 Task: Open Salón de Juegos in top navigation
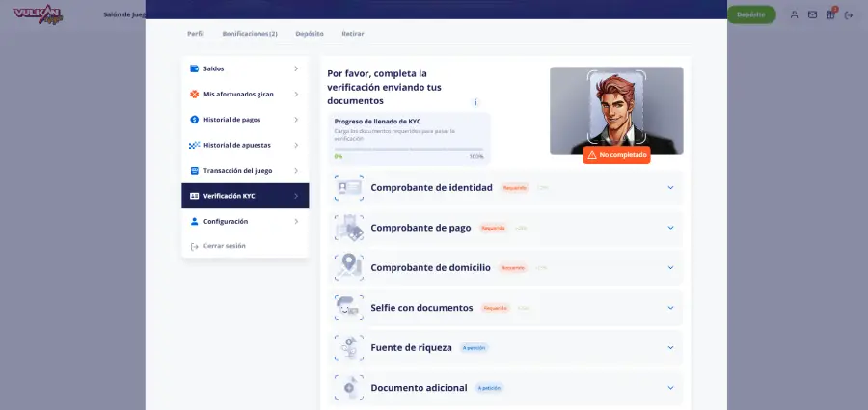click(x=124, y=15)
